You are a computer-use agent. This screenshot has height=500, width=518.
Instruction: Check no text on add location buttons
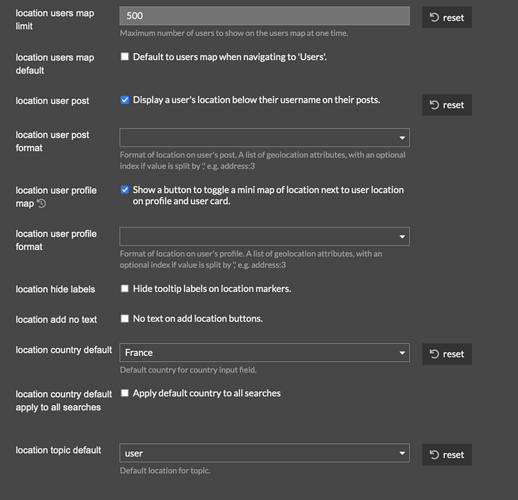click(125, 318)
